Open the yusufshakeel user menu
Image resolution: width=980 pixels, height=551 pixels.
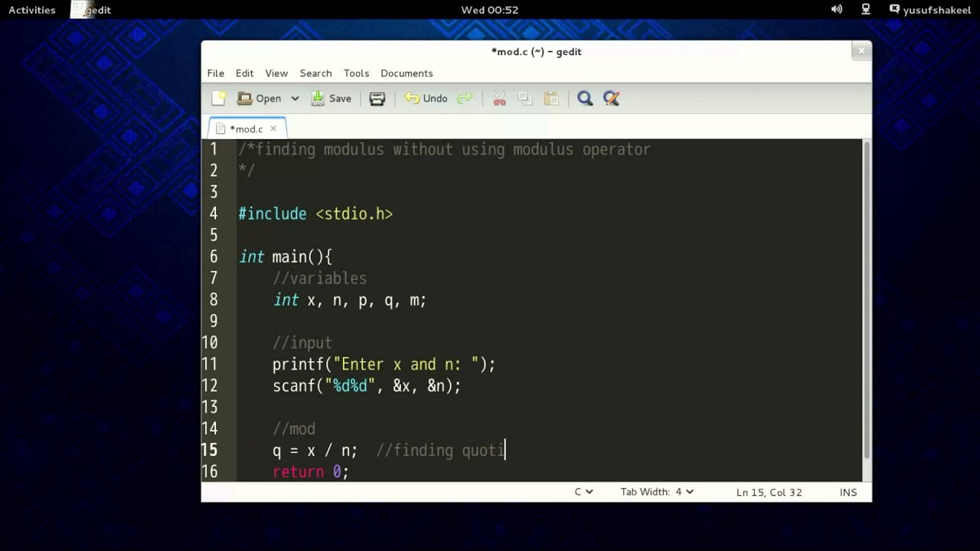point(929,10)
